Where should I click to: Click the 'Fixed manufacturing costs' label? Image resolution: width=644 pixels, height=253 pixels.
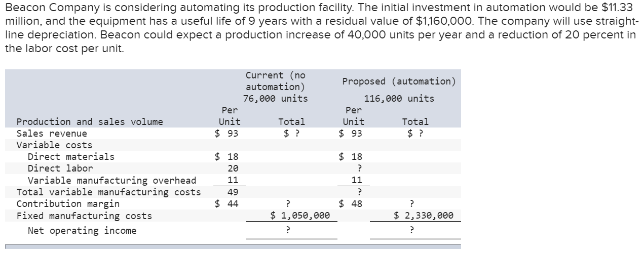coord(84,216)
